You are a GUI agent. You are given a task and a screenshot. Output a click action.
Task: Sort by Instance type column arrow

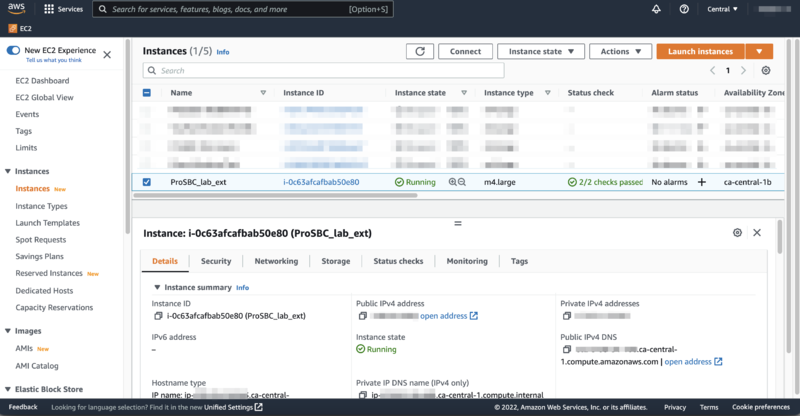pos(547,92)
